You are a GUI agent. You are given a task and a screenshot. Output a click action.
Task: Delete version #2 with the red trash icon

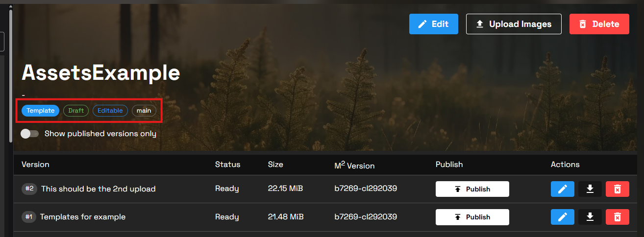pyautogui.click(x=618, y=189)
